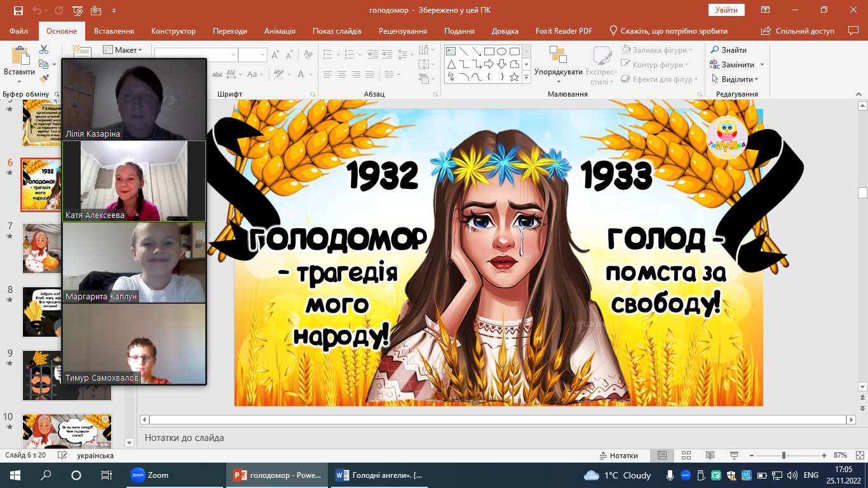Toggle Normal view button in status bar
This screenshot has height=488, width=868.
661,456
